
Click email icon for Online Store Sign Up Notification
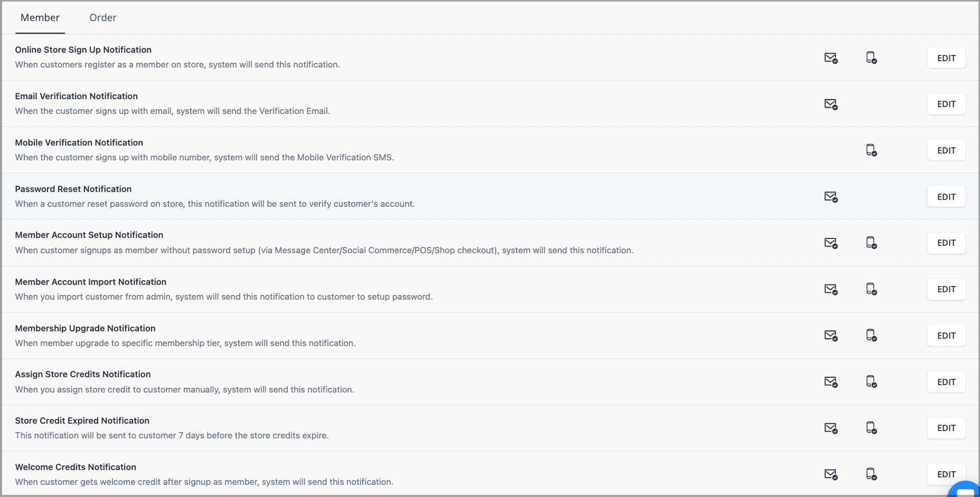(831, 58)
